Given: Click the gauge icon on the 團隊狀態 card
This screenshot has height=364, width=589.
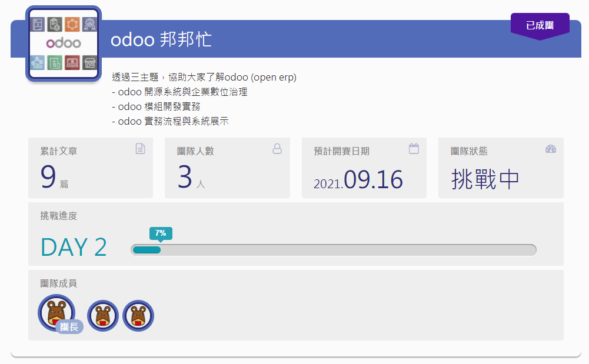Looking at the screenshot, I should pyautogui.click(x=551, y=149).
